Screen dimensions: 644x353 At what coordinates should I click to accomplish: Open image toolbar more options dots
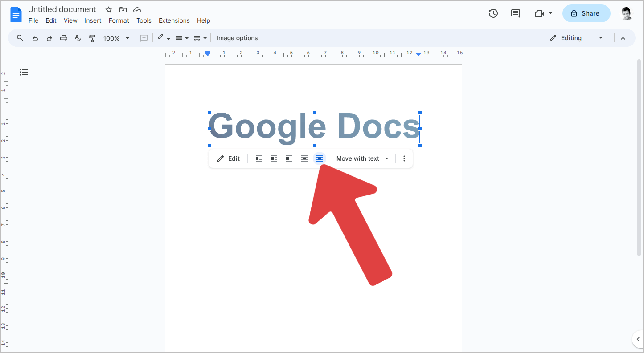pos(404,158)
